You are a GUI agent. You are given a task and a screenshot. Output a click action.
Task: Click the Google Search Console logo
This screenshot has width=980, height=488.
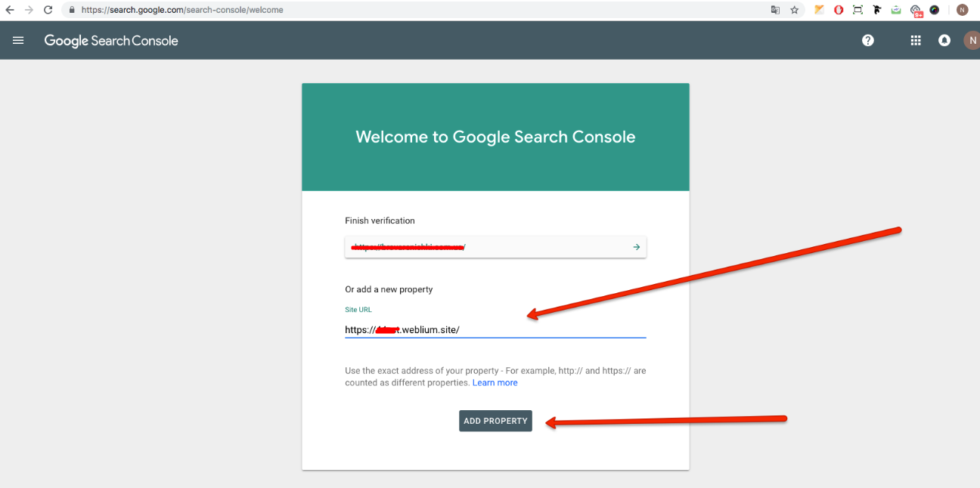[111, 41]
